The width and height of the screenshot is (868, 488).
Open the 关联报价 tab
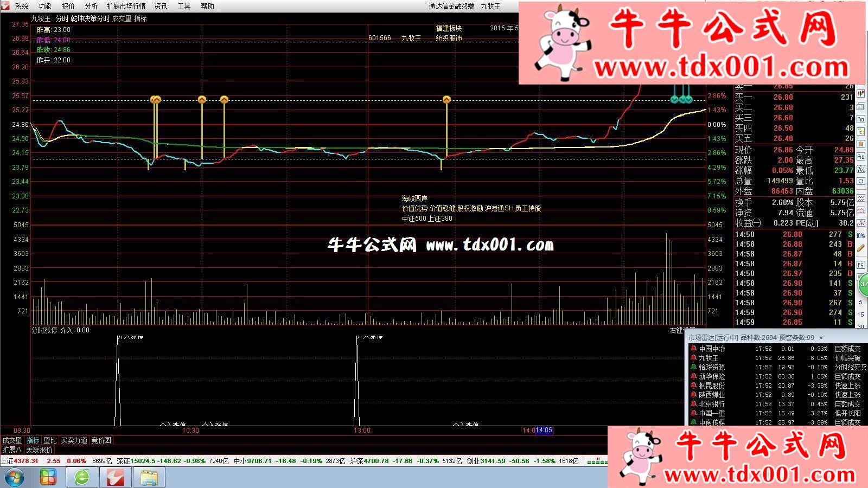click(x=39, y=450)
